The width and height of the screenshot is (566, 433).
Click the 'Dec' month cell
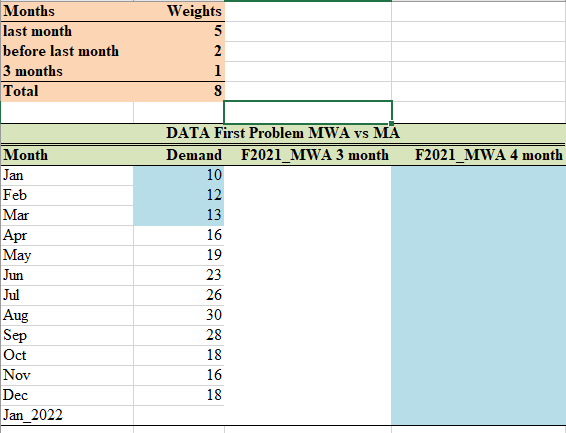(67, 395)
